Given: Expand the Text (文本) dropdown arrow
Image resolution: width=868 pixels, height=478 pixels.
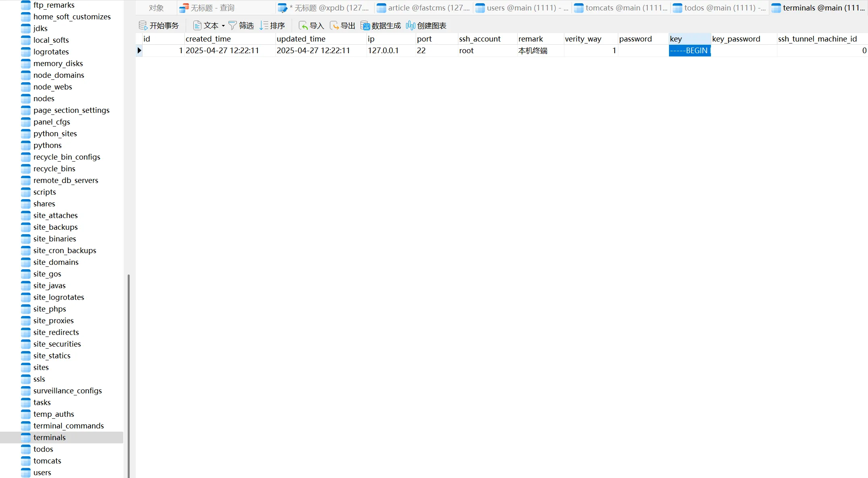Looking at the screenshot, I should pyautogui.click(x=223, y=26).
